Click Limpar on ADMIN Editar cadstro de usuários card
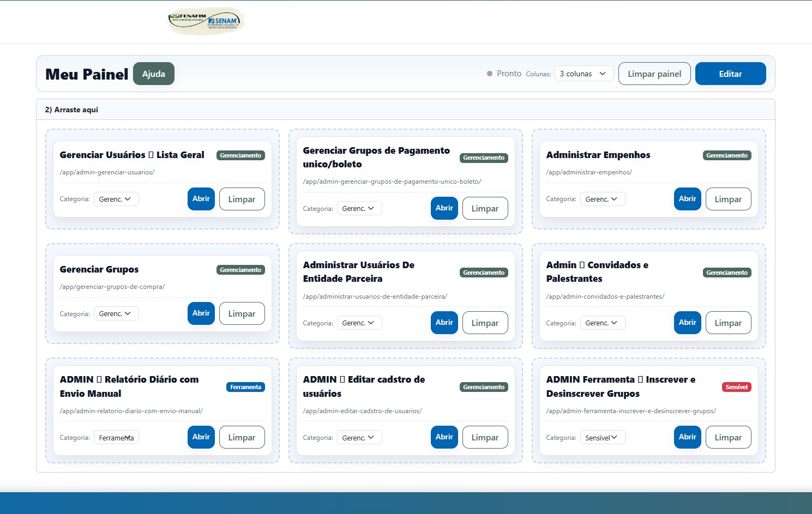Viewport: 812px width, 514px height. coord(485,437)
